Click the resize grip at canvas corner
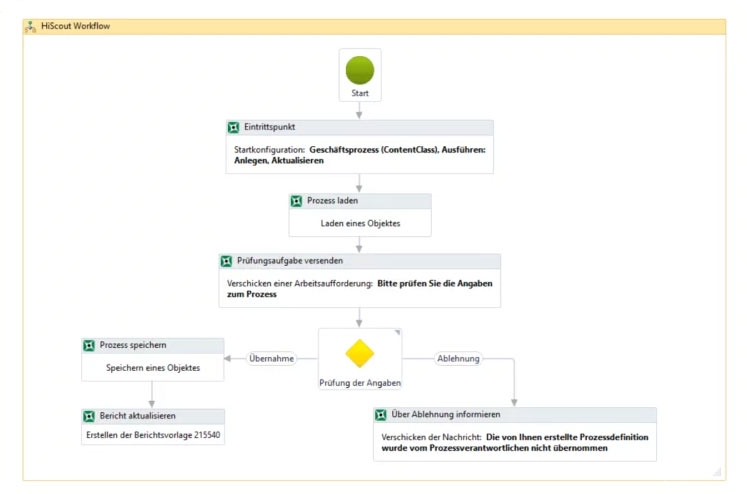747x494 pixels. pyautogui.click(x=717, y=471)
